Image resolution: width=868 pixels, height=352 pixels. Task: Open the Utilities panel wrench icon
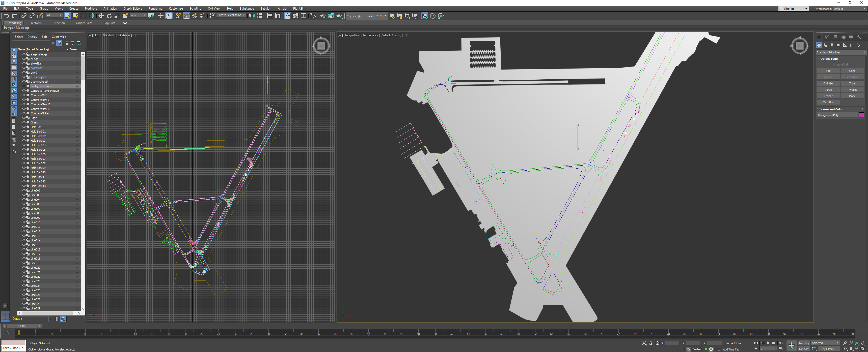(x=859, y=37)
